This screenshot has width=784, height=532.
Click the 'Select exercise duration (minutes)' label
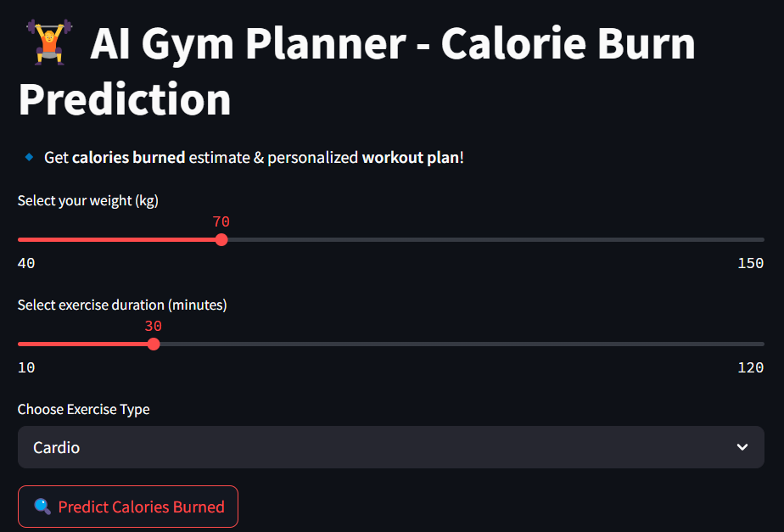click(122, 305)
